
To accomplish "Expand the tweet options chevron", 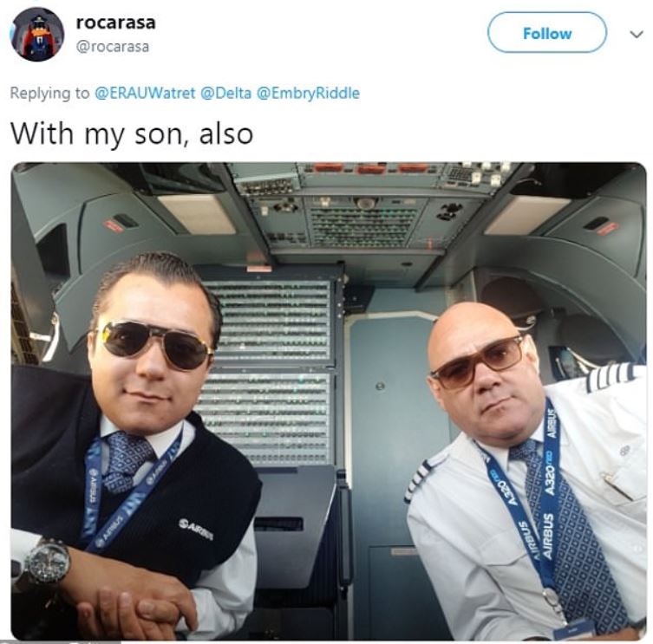I will point(636,34).
